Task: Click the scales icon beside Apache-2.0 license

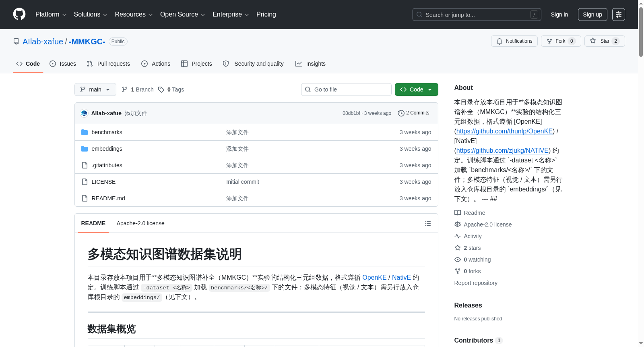Action: (x=458, y=224)
